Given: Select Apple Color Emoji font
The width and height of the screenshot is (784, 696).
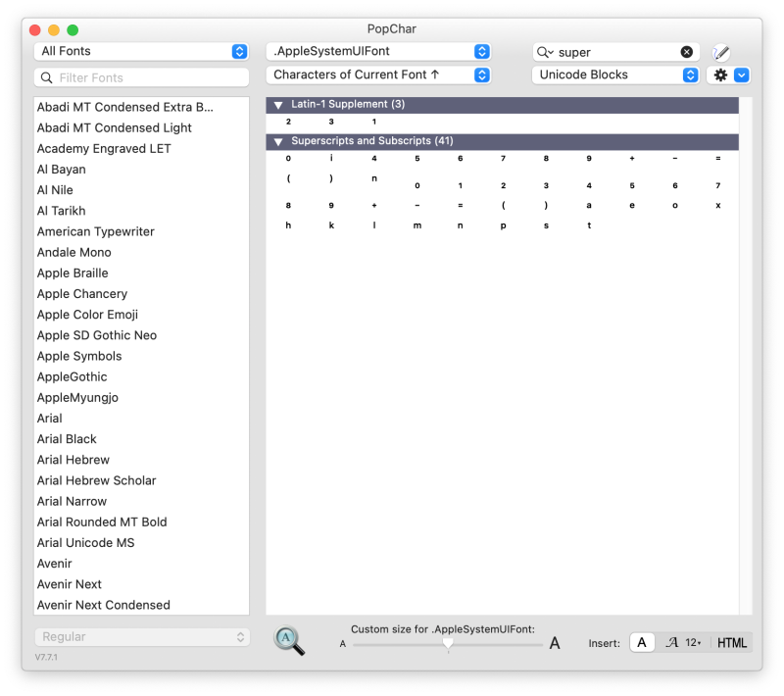Looking at the screenshot, I should coord(142,315).
